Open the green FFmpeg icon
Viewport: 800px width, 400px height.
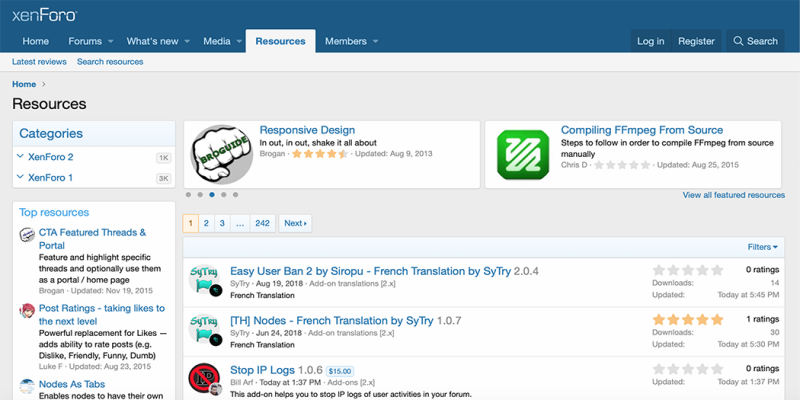(523, 155)
